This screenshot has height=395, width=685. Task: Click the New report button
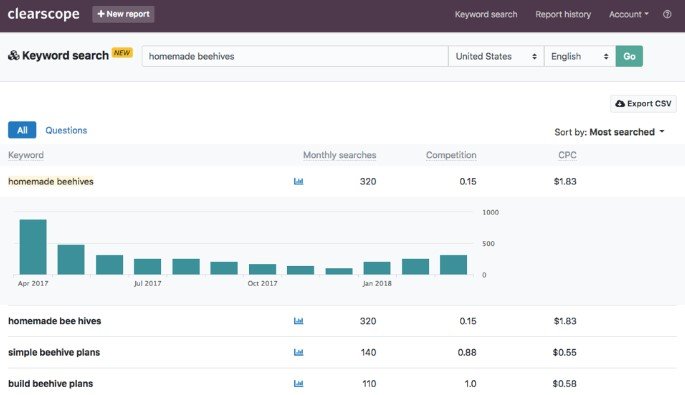pyautogui.click(x=123, y=14)
